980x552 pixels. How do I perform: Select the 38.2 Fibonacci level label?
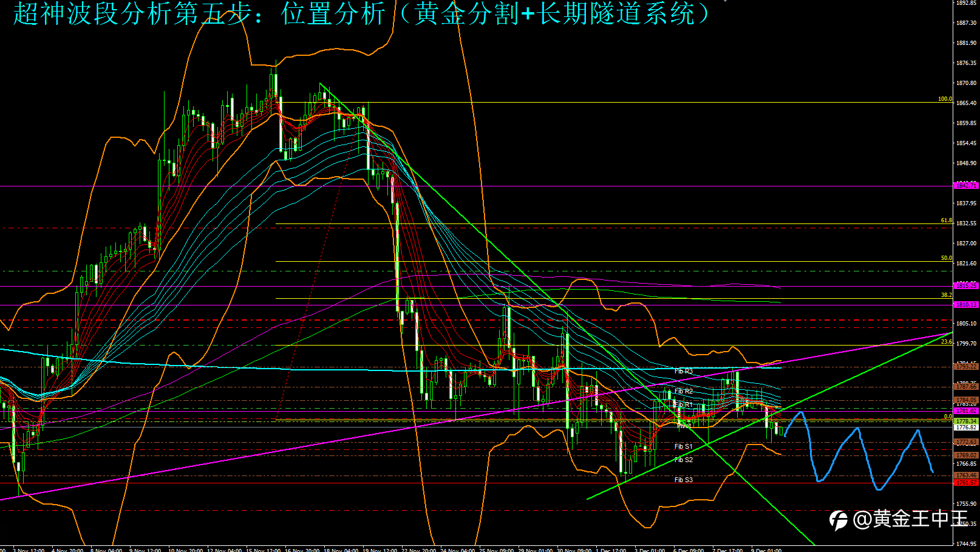pyautogui.click(x=947, y=295)
